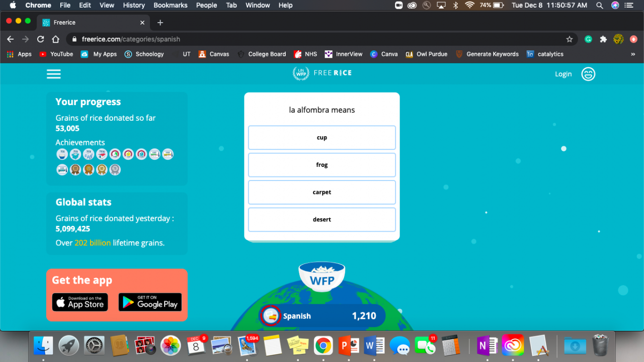Open Trash from the dock
644x362 pixels.
click(601, 345)
